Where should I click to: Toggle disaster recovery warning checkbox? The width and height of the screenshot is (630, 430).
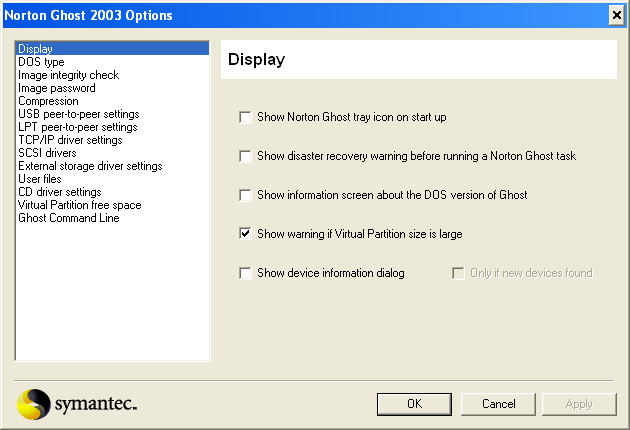[245, 156]
